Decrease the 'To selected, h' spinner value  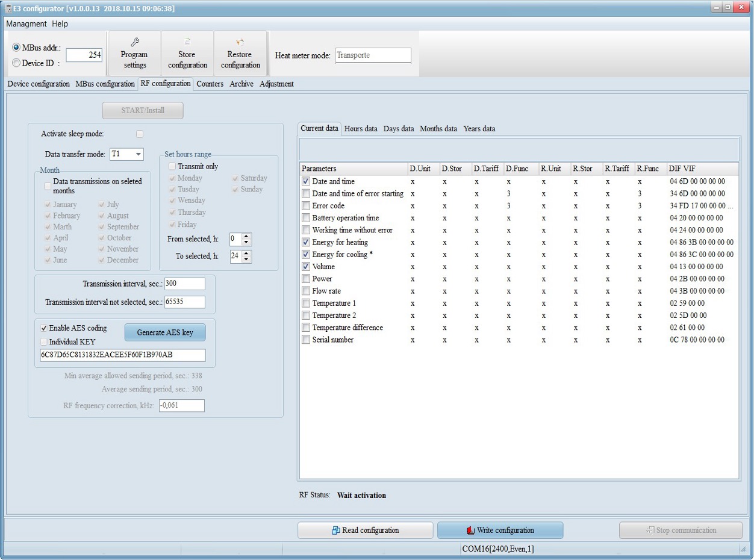[x=246, y=260]
